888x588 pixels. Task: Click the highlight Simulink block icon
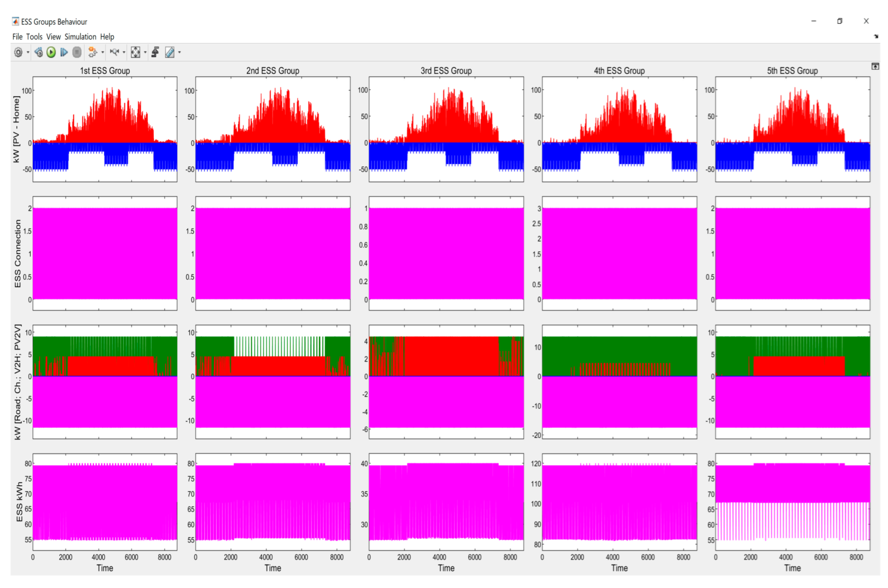click(x=92, y=52)
